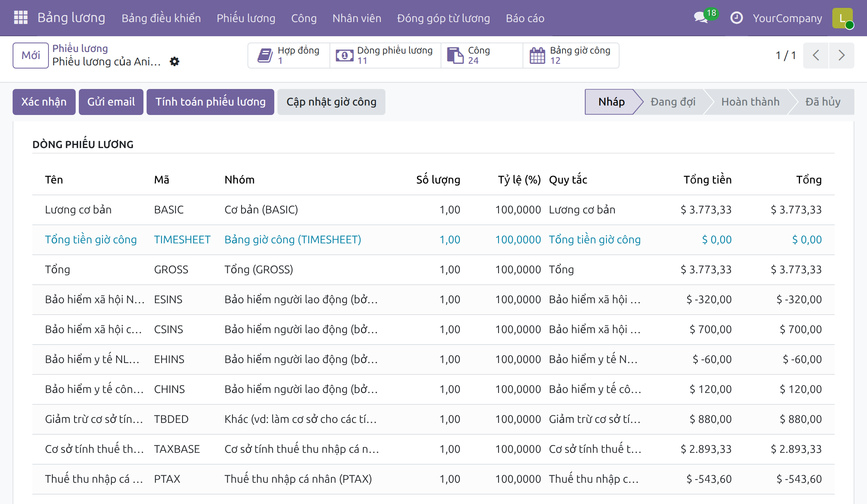The height and width of the screenshot is (504, 867).
Task: Open the Công work entries button
Action: tap(482, 56)
